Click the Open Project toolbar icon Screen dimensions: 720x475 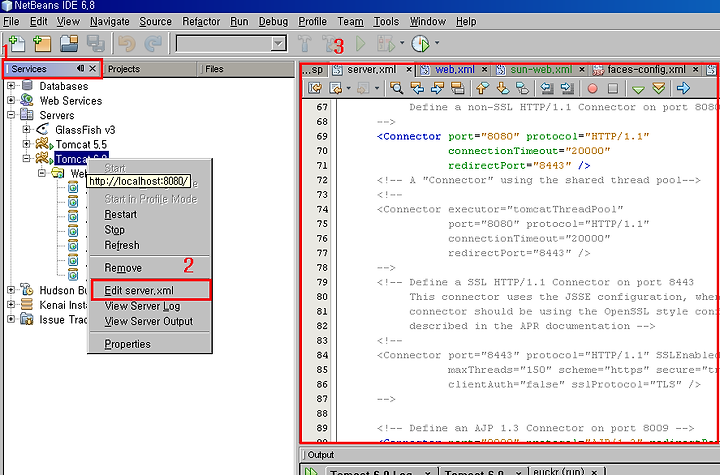pos(69,44)
